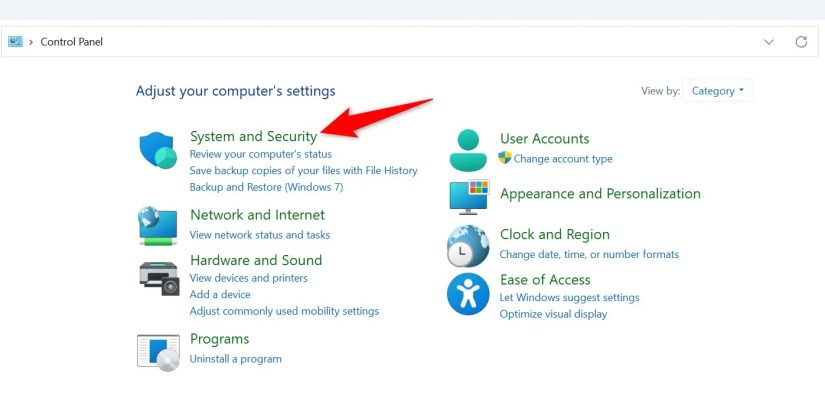Screen dimensions: 825x415
Task: Click the Control Panel address bar field
Action: [409, 42]
